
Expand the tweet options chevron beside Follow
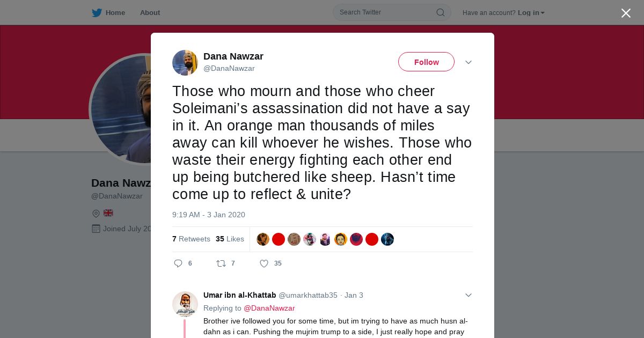tap(469, 62)
